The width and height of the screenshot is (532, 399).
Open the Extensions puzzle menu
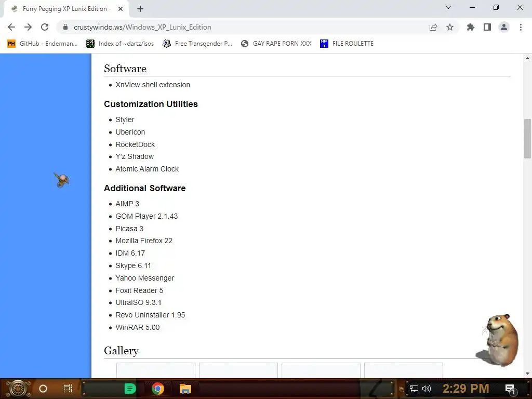[x=471, y=27]
